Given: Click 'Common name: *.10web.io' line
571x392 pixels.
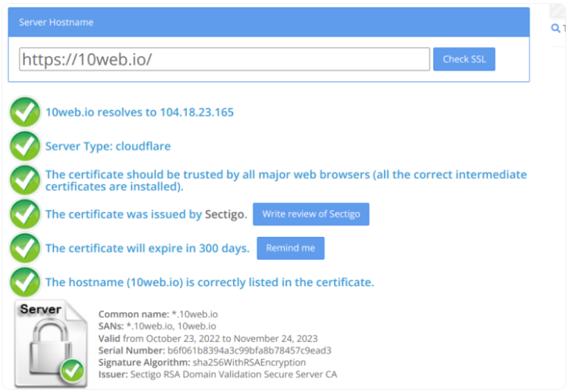Looking at the screenshot, I should [158, 314].
